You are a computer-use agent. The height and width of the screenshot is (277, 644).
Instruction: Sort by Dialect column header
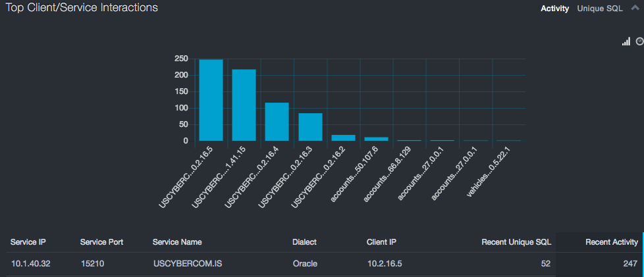(304, 242)
